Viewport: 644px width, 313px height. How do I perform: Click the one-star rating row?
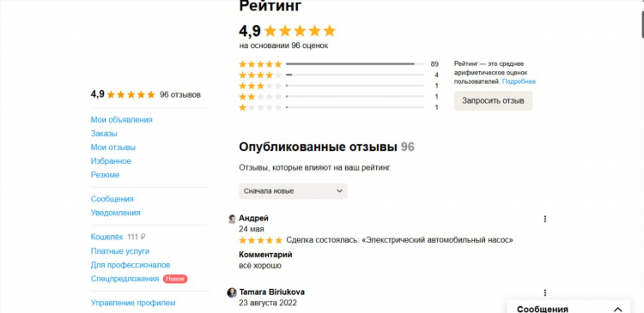339,107
